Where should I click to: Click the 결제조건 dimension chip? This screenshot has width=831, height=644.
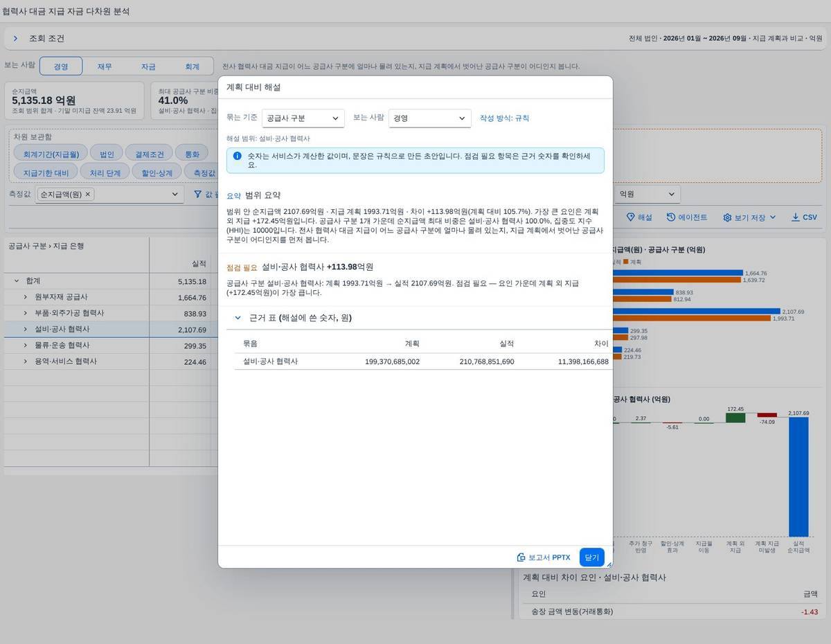(150, 154)
